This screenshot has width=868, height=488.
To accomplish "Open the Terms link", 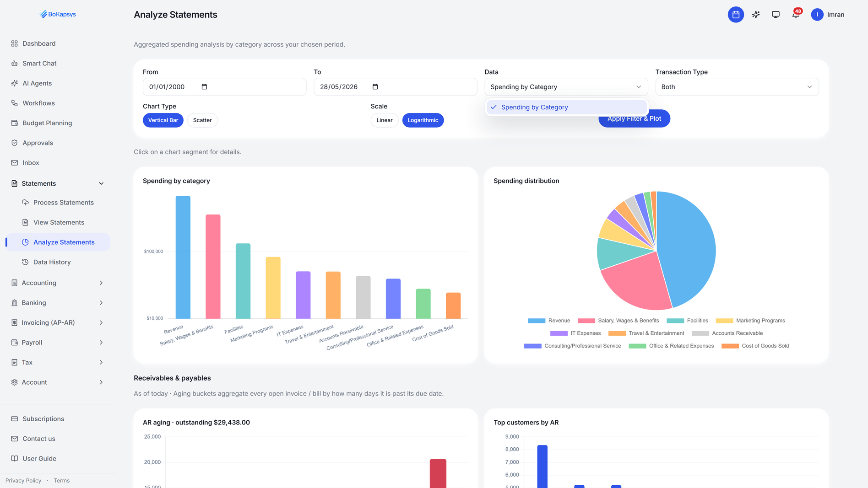I will 62,481.
